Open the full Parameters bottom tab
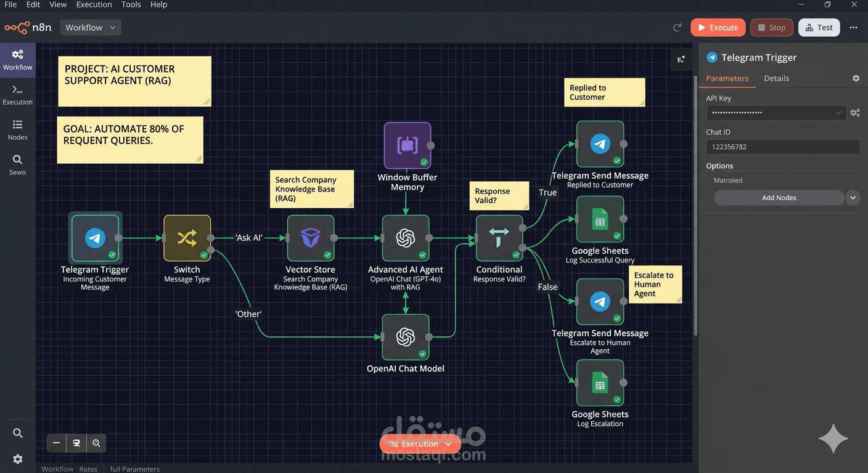 click(135, 469)
